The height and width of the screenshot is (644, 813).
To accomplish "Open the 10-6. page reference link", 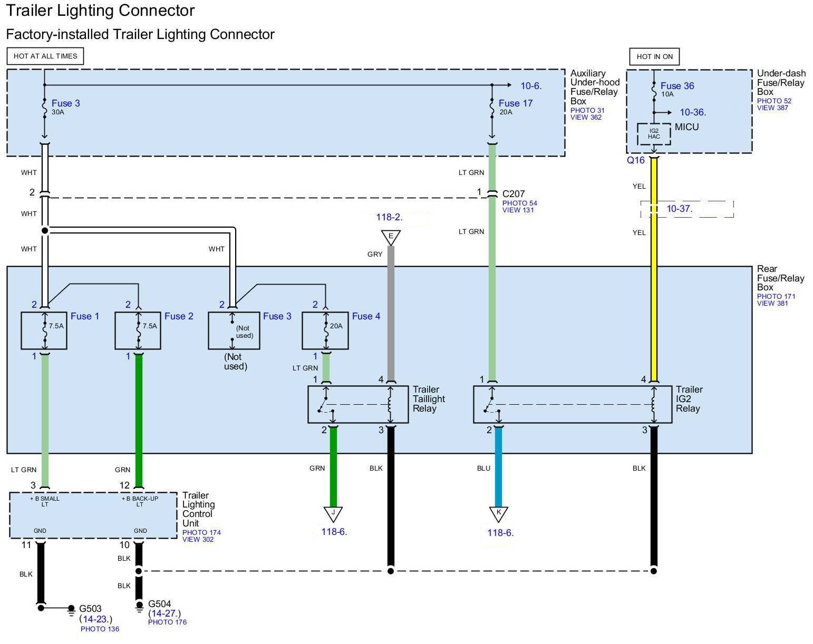I will [531, 86].
